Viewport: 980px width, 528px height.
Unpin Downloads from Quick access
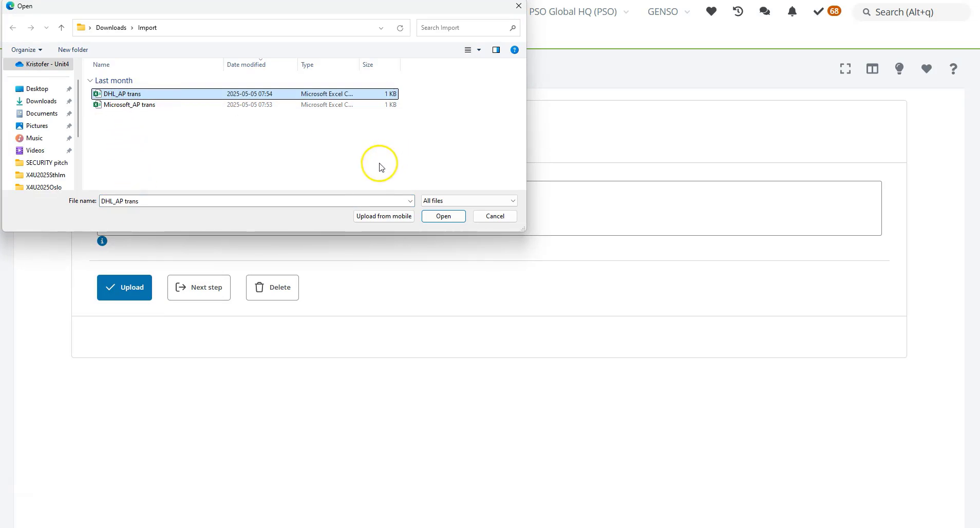click(68, 101)
